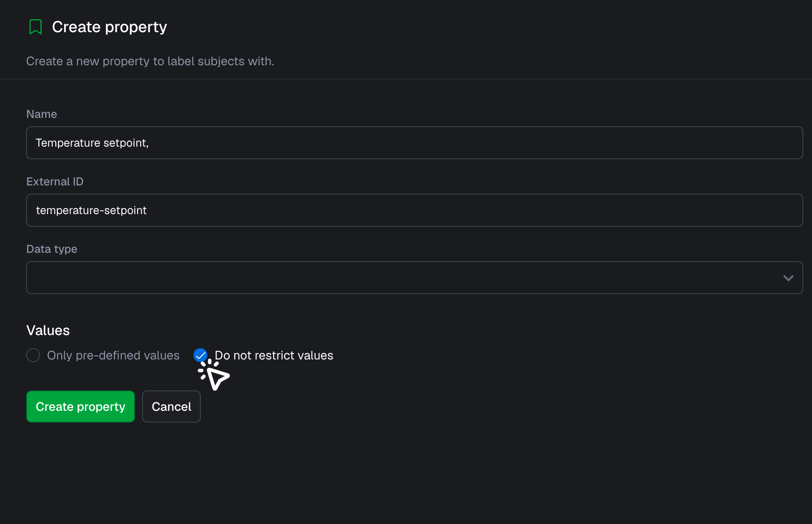Click the External ID field label
The image size is (812, 524).
click(x=55, y=181)
